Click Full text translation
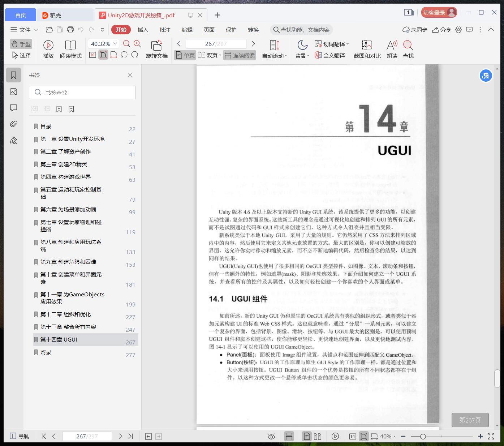 pos(330,55)
